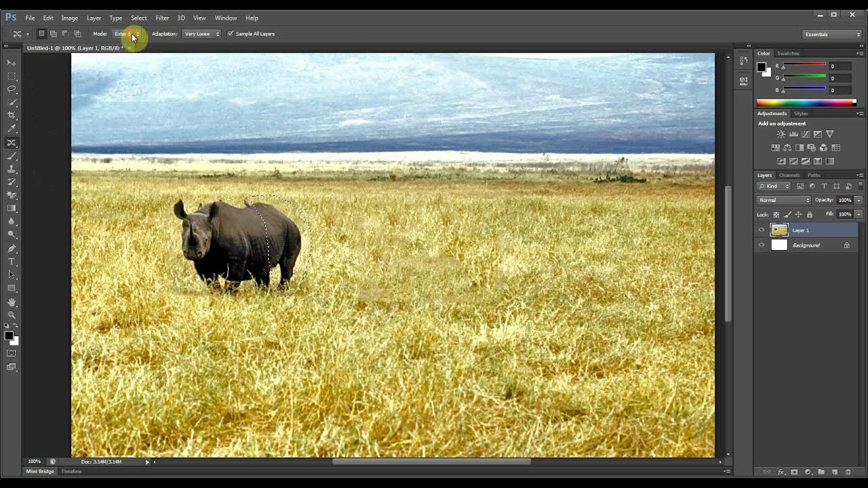Open the History panel icon

744,61
